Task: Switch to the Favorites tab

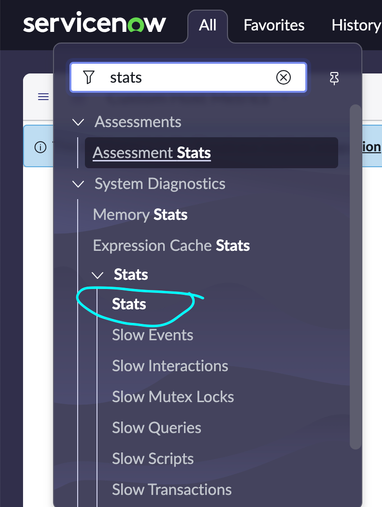Action: click(274, 25)
